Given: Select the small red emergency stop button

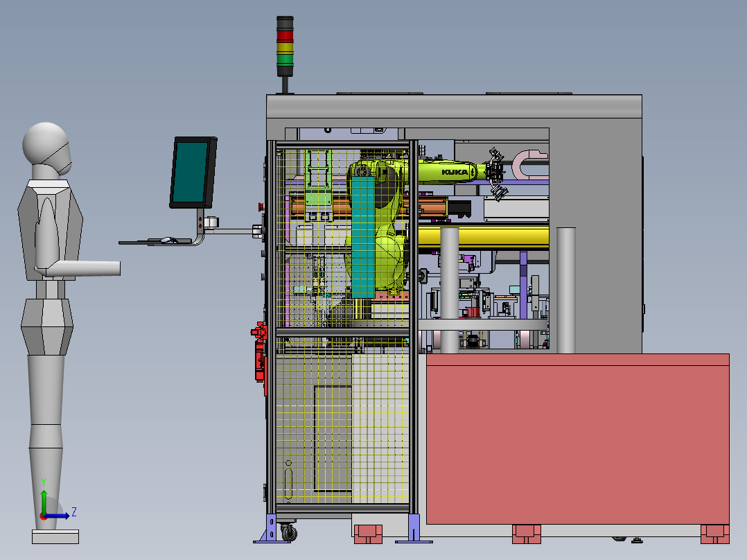Looking at the screenshot, I should click(261, 207).
